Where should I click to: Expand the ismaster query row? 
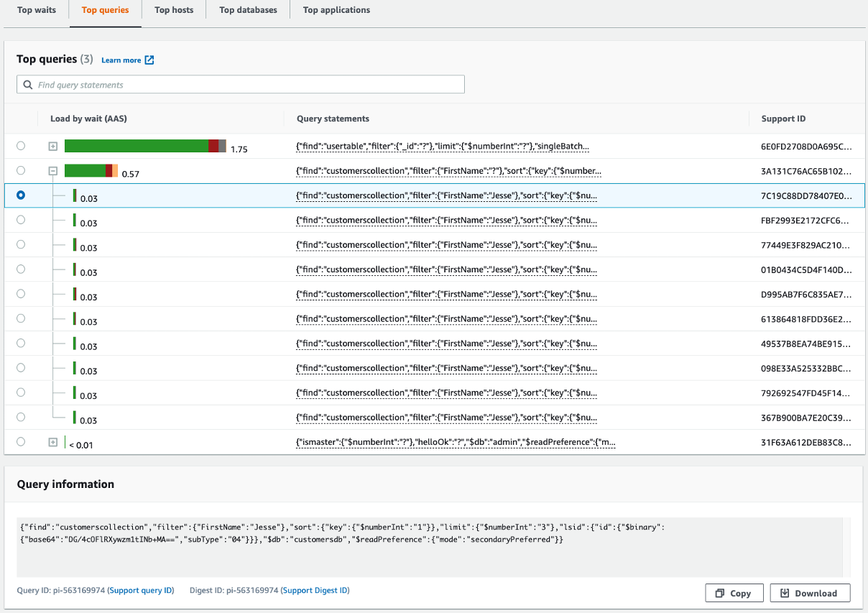pyautogui.click(x=52, y=441)
